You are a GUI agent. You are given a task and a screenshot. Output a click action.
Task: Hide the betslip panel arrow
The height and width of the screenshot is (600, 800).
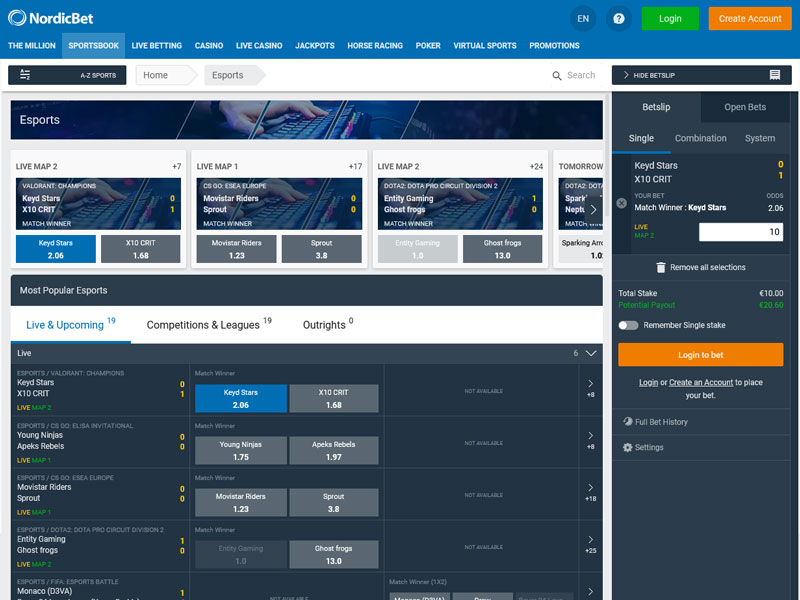click(x=626, y=75)
